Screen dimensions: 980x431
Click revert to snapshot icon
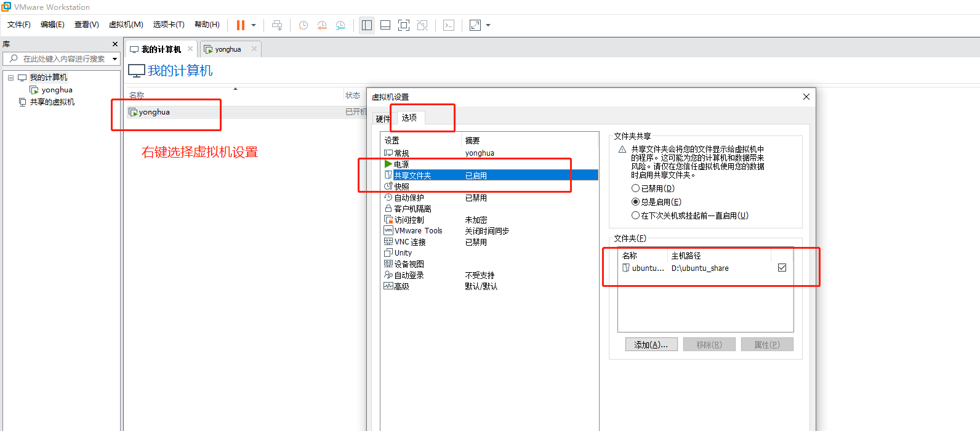tap(322, 25)
